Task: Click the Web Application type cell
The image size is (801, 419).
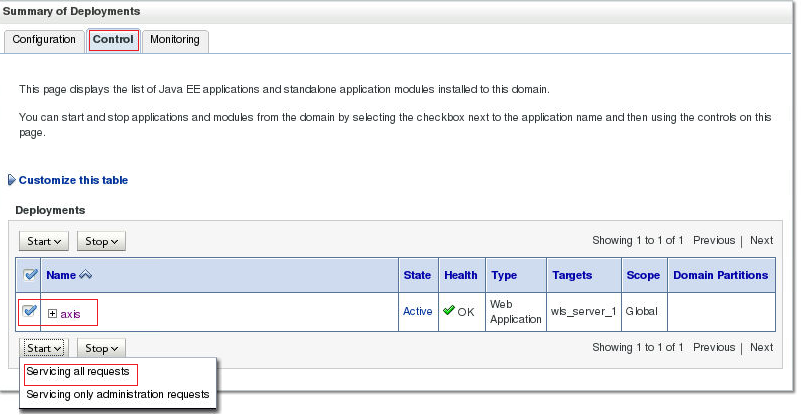Action: pos(515,312)
